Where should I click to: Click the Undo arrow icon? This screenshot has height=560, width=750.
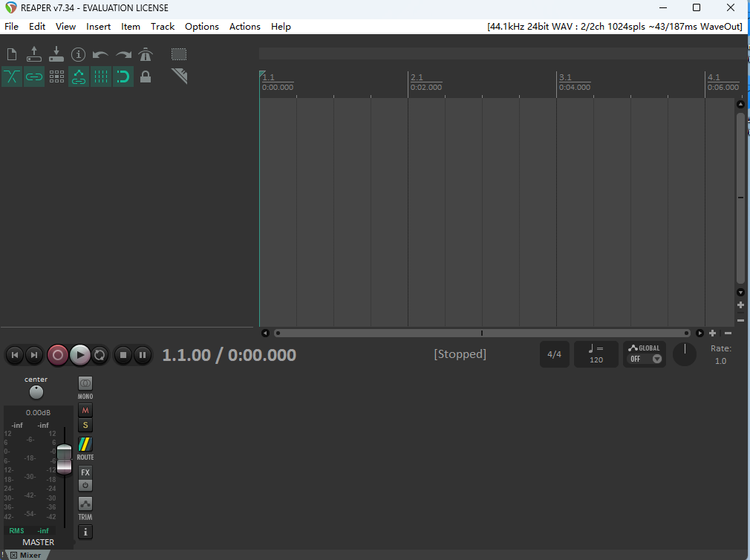click(x=100, y=54)
